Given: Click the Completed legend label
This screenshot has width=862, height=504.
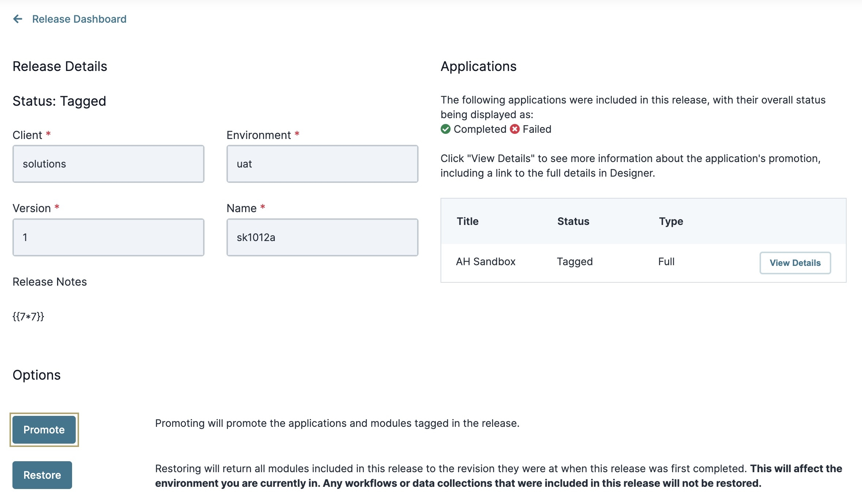Looking at the screenshot, I should (480, 129).
